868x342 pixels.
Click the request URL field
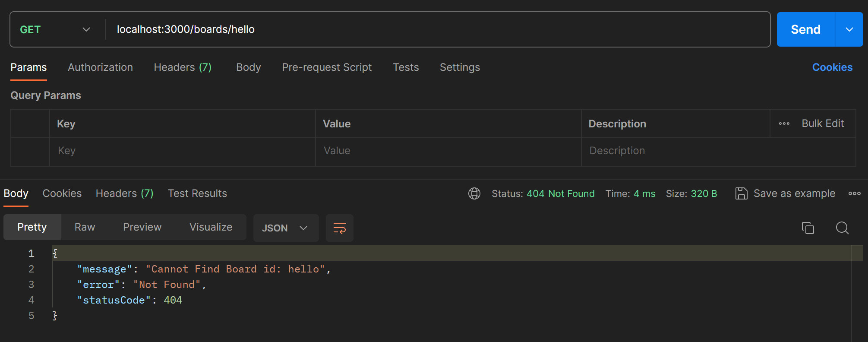point(432,29)
